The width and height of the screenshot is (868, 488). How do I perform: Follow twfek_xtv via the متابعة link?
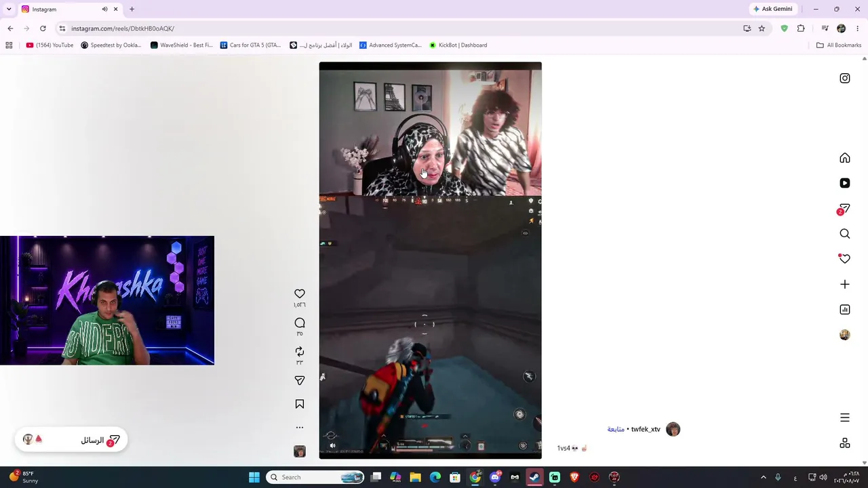tap(616, 429)
